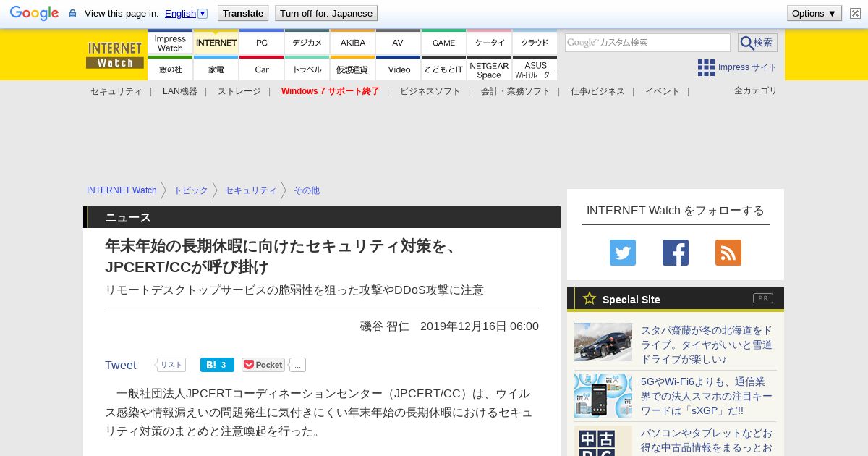
Task: Open the sXGP smartphone thumbnail
Action: [x=603, y=396]
